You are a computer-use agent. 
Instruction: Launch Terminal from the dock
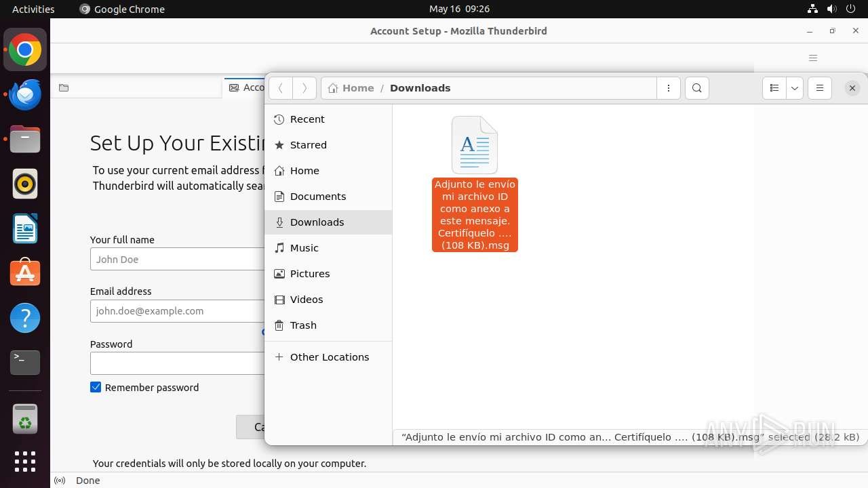click(x=25, y=363)
